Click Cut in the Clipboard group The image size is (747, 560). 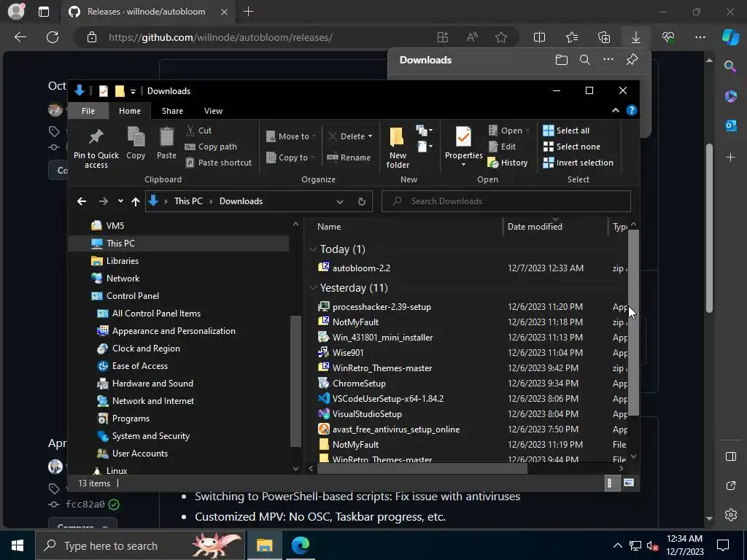pos(198,131)
